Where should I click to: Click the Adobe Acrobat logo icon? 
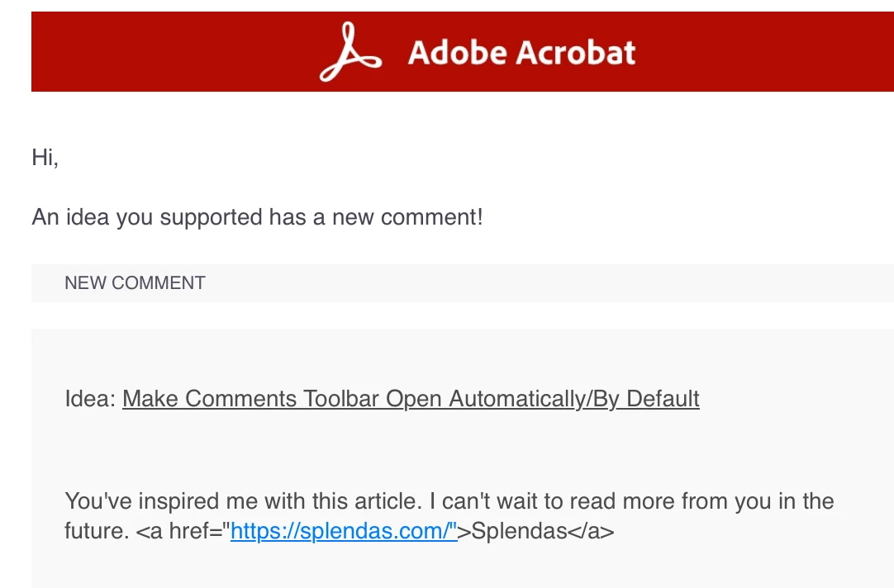350,52
